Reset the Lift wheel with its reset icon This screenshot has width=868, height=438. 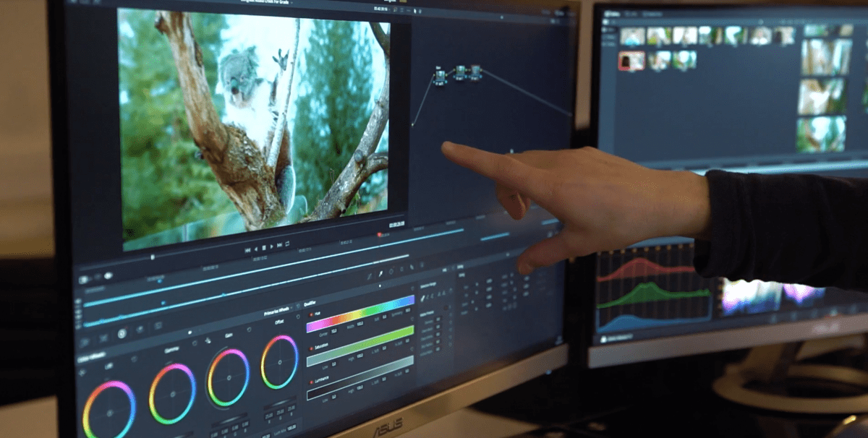pos(134,359)
